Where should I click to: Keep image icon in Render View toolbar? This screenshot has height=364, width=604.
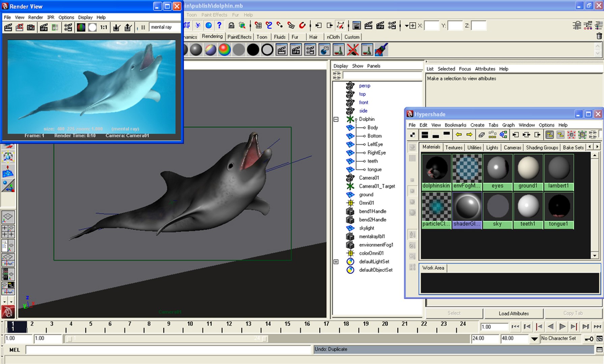(x=116, y=27)
